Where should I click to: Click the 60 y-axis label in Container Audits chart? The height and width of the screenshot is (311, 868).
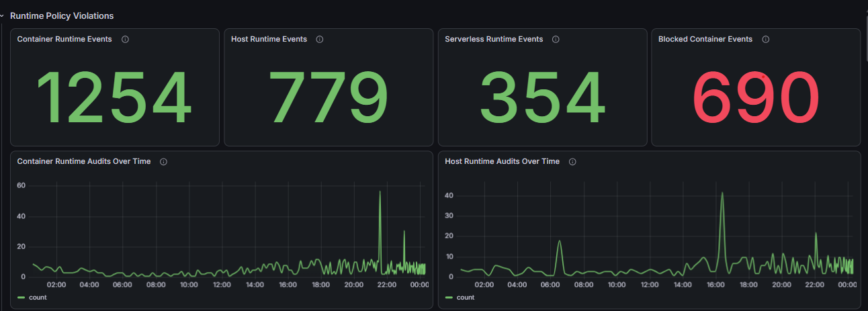click(x=21, y=185)
